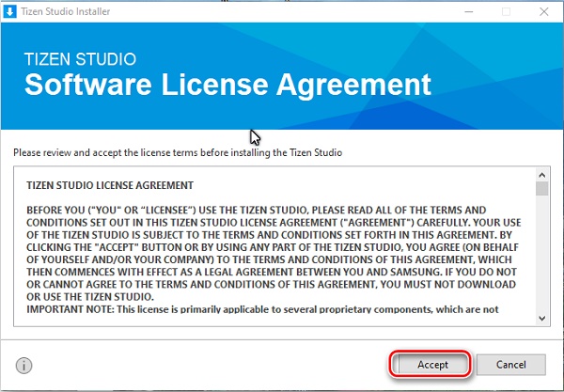Cancel the Tizen Studio installation

[510, 365]
